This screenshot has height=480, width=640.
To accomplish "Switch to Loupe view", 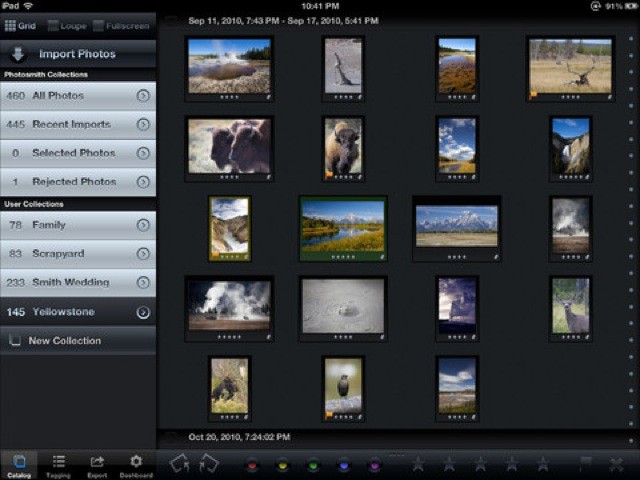I will pyautogui.click(x=66, y=25).
